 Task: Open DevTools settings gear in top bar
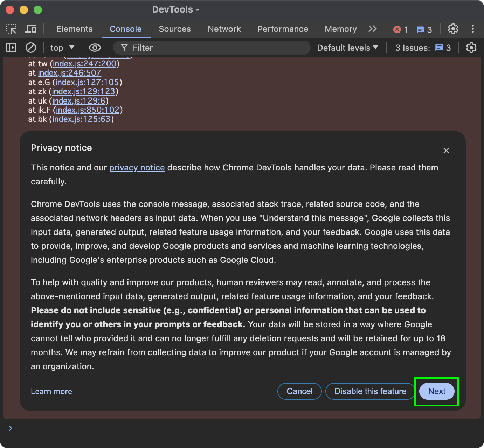453,29
